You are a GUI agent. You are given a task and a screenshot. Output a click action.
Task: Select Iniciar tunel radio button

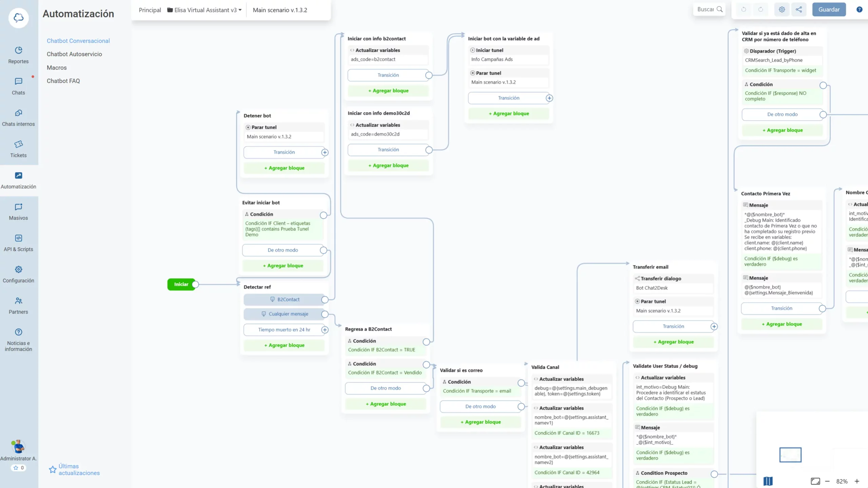click(473, 50)
